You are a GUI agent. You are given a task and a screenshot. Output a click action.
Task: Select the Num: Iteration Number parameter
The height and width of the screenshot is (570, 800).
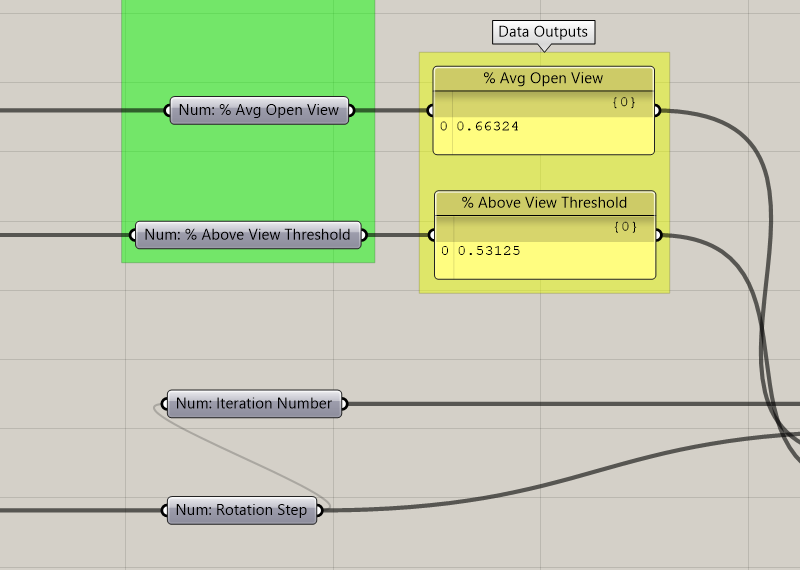click(254, 404)
